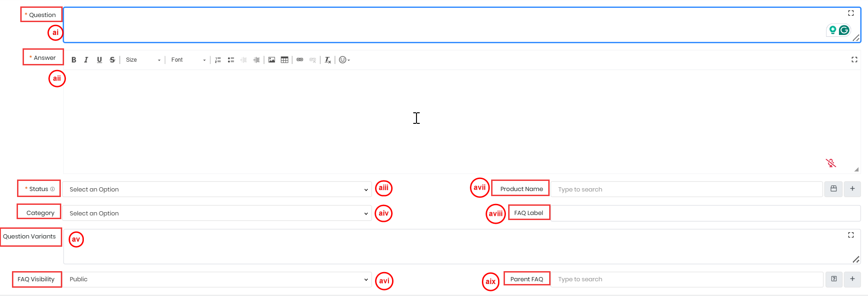Apply strikethrough formatting
This screenshot has width=868, height=296.
tap(112, 60)
